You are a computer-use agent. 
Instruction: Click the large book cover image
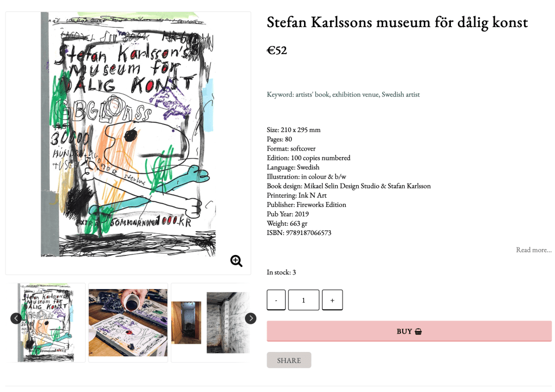coord(128,135)
